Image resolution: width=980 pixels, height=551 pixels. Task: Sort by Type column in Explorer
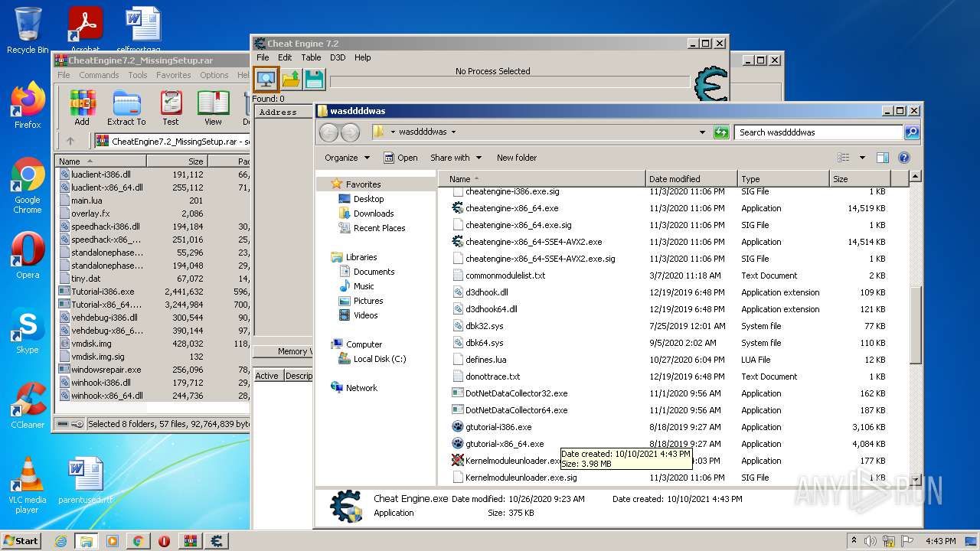[x=783, y=179]
